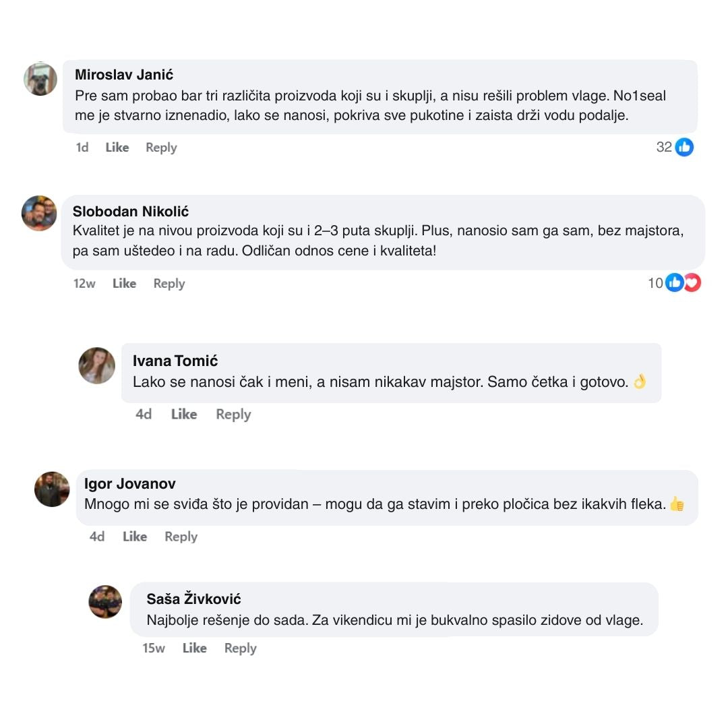Reply to Miroslav Janić's comment
This screenshot has height=728, width=728.
coord(161,148)
